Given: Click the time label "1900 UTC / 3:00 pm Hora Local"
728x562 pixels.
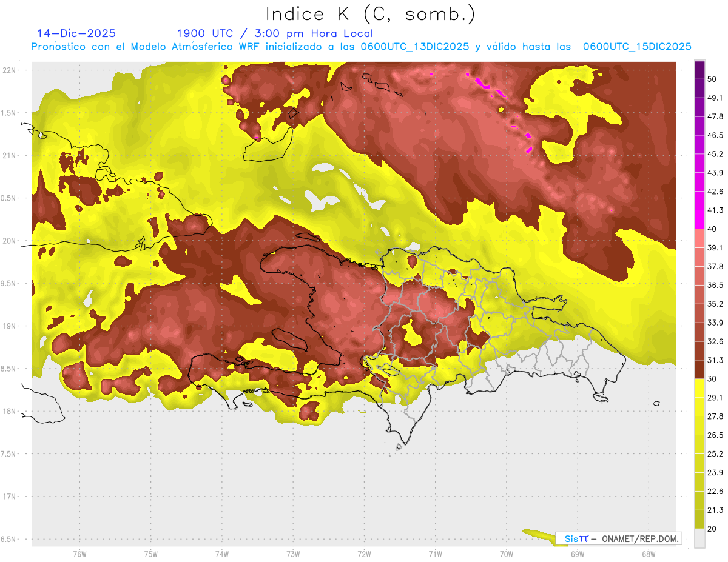Looking at the screenshot, I should (x=275, y=33).
